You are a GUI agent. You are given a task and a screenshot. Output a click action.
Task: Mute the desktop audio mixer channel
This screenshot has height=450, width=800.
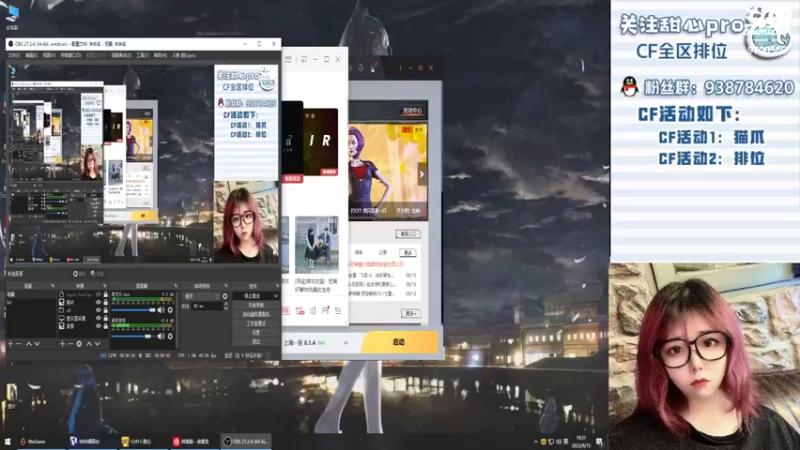(x=161, y=336)
